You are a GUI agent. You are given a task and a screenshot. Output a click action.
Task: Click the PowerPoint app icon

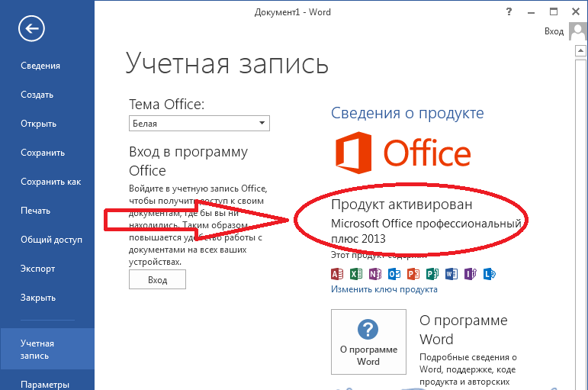pos(413,274)
